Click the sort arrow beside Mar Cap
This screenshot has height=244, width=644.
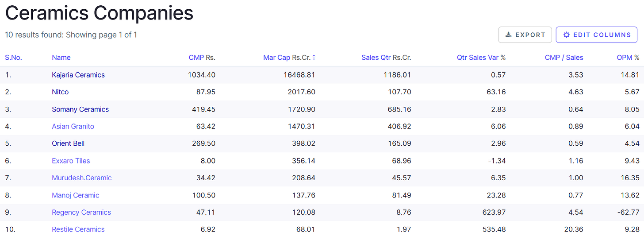point(314,58)
